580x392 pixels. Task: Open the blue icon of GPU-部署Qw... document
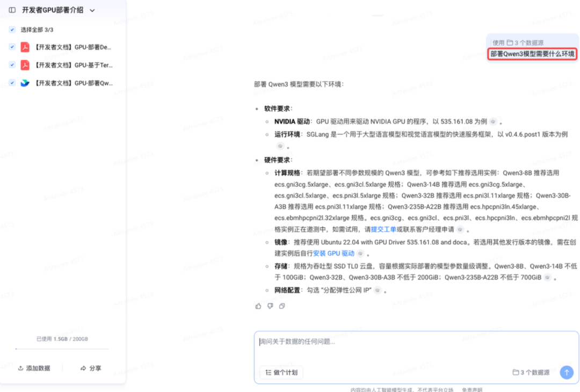[25, 83]
